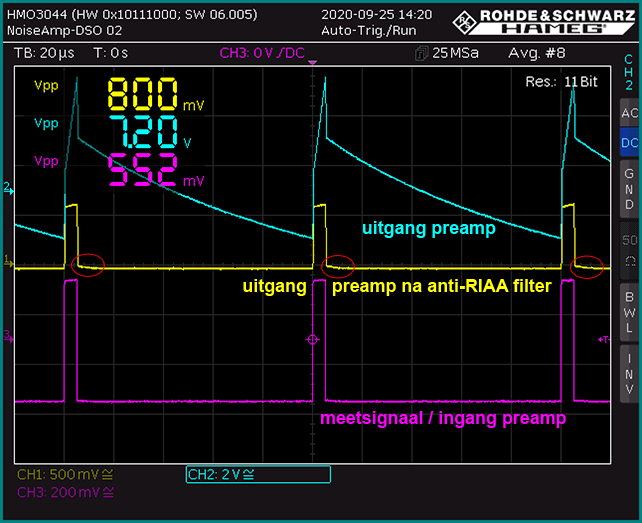Click the T: 0 s trigger time readout

111,53
